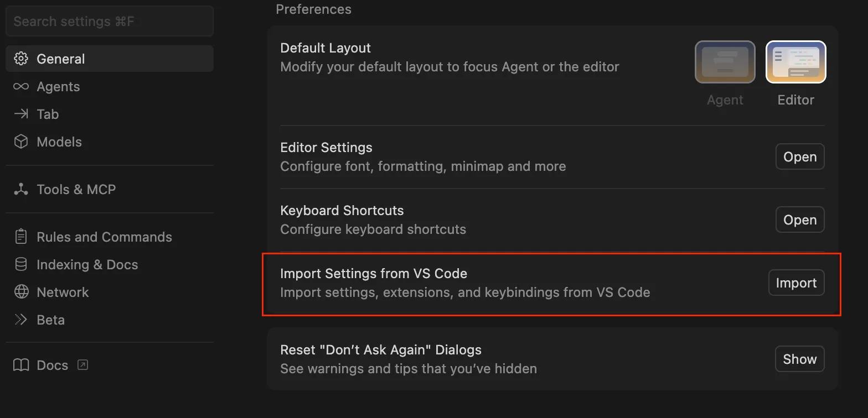
Task: Click the General gear icon in sidebar
Action: 21,59
